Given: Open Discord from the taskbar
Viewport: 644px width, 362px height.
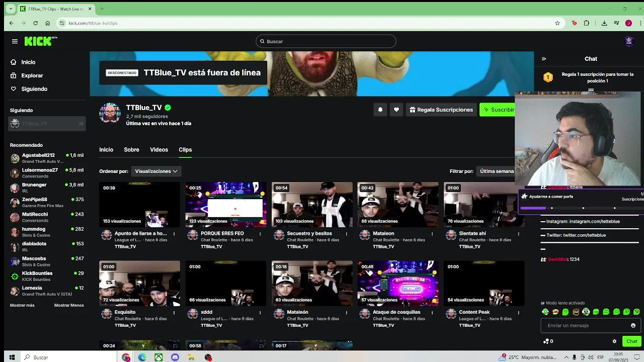Looking at the screenshot, I should click(175, 357).
